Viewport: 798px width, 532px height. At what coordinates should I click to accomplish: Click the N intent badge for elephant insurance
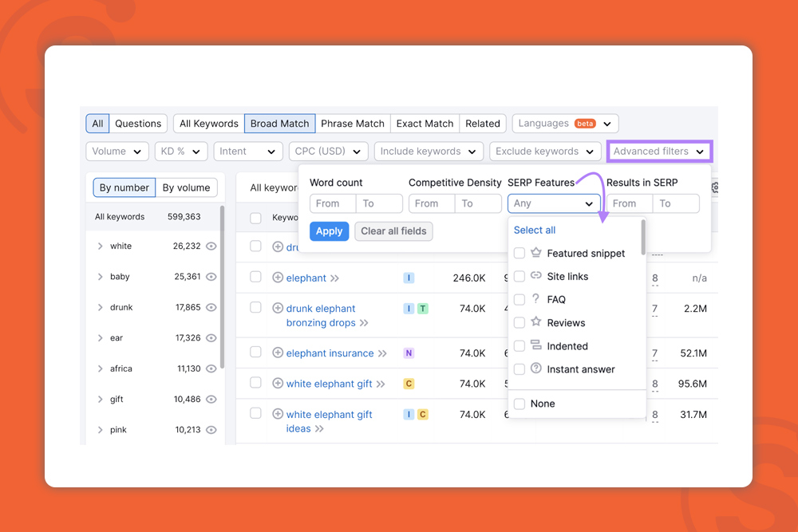[x=409, y=353]
